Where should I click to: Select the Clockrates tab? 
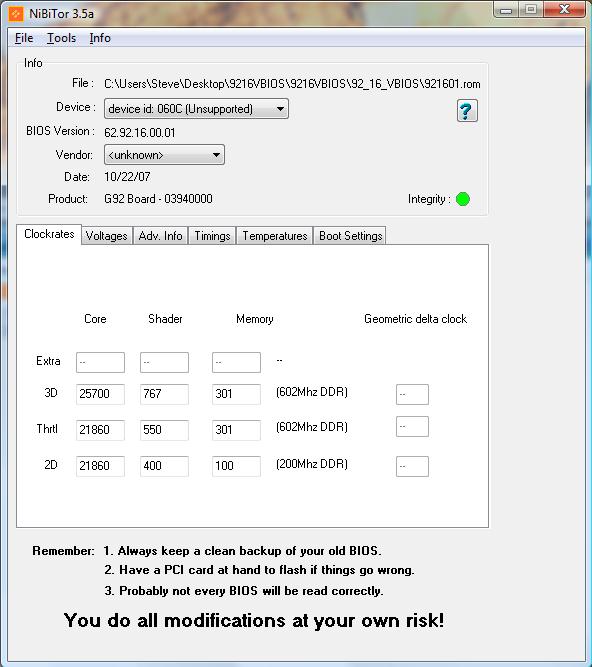(49, 234)
